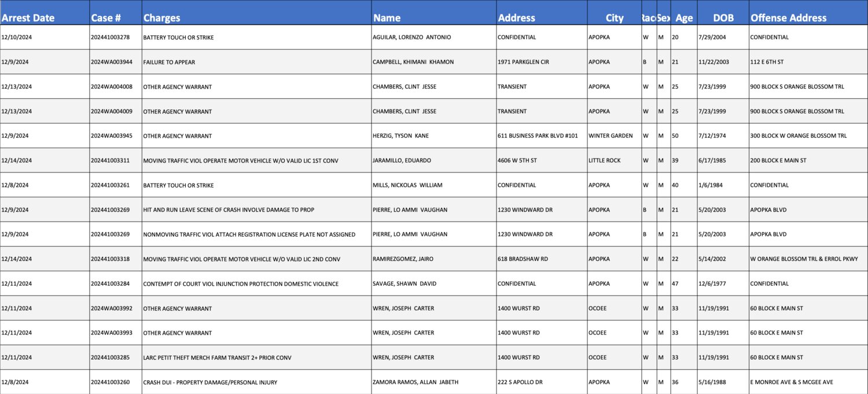Click case number 202441003261
Screen dimensions: 868x394
pos(110,185)
